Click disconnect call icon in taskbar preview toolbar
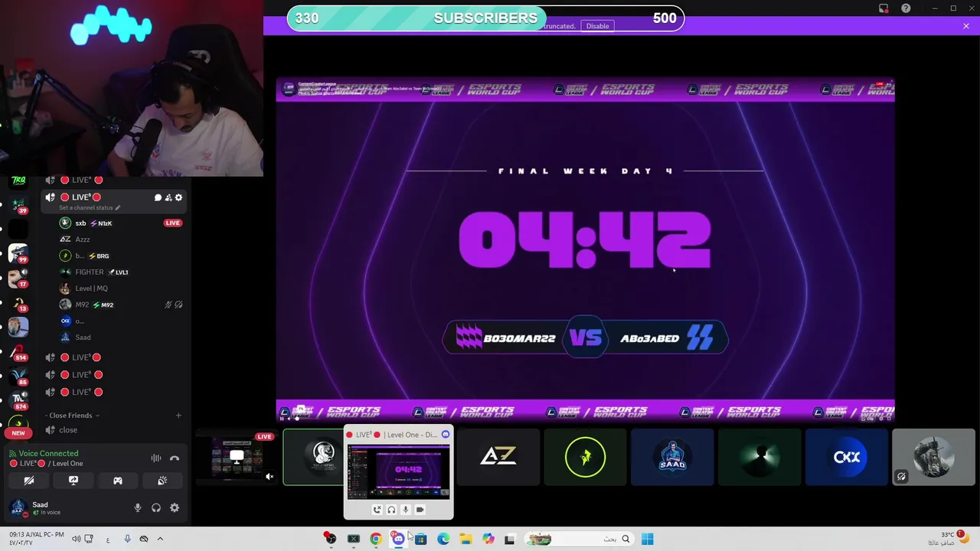Screen dimensions: 980x551 tap(377, 510)
